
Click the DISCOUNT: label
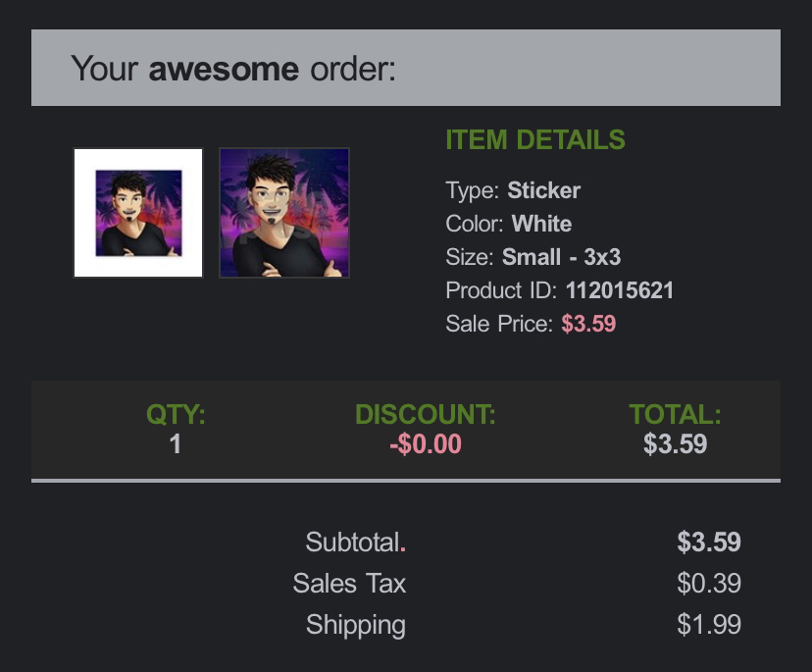[x=426, y=415]
